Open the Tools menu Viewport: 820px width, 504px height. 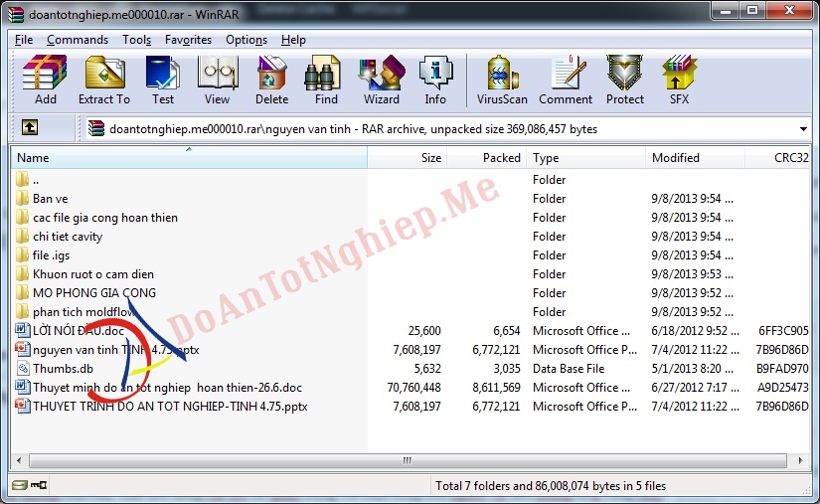136,40
